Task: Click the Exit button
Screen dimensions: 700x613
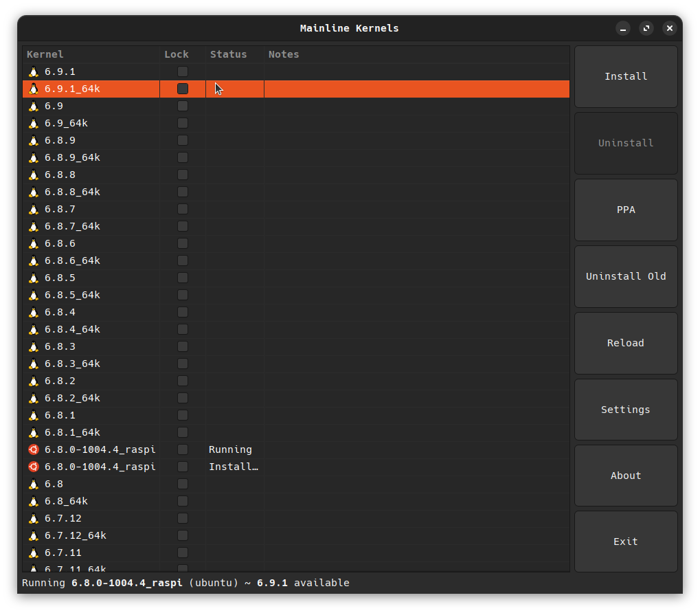Action: 626,542
